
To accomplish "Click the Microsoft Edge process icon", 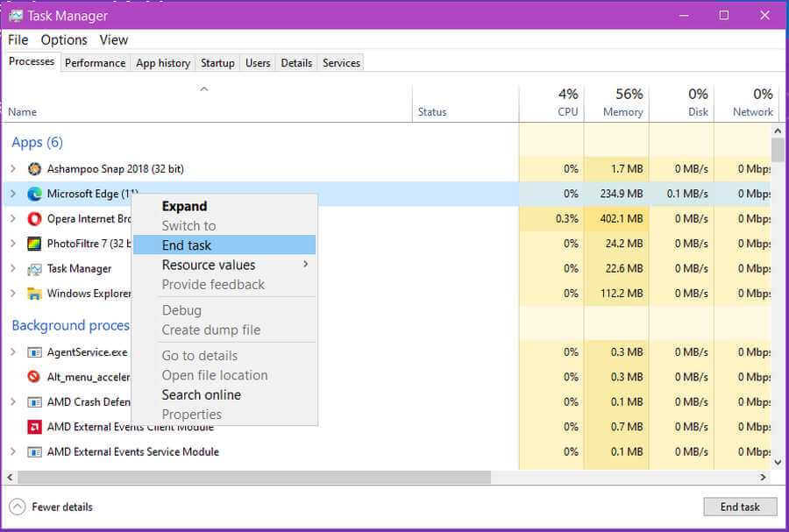I will coord(34,194).
